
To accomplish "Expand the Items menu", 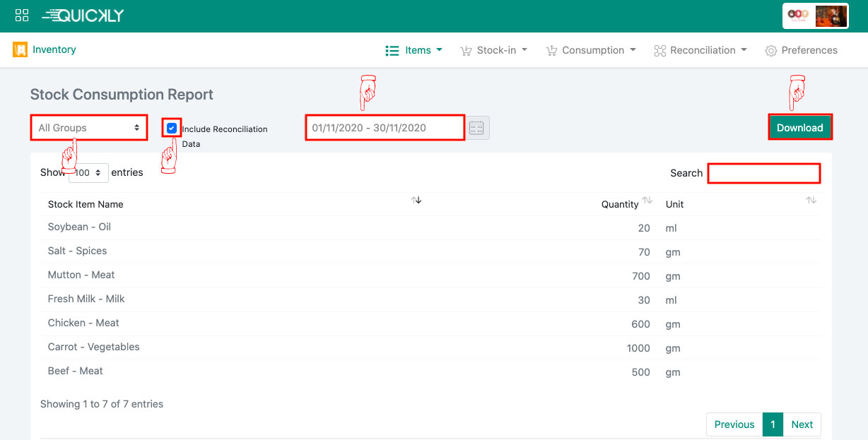I will 414,50.
